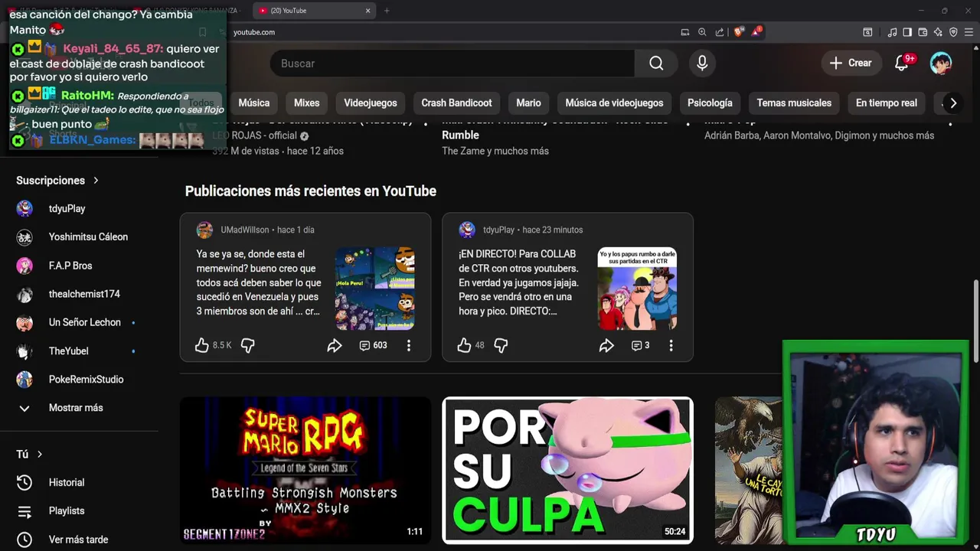This screenshot has width=980, height=551.
Task: Close the YouTube browser tab
Action: (x=368, y=11)
